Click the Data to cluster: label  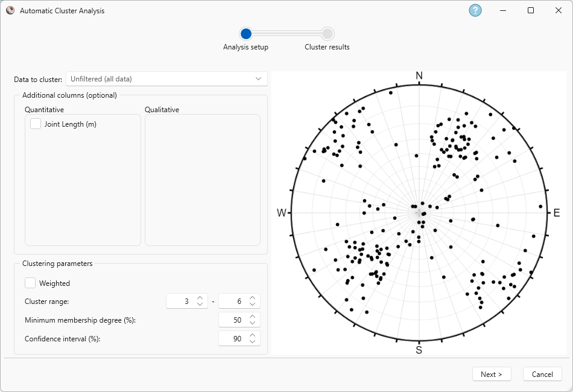38,79
